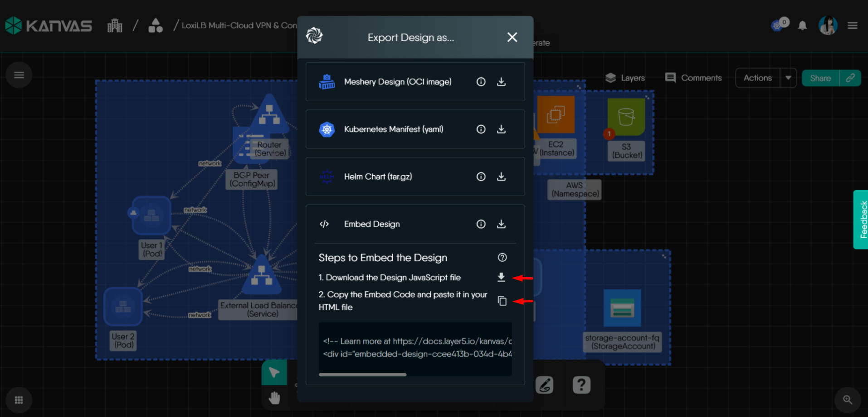The width and height of the screenshot is (868, 417).
Task: Open the Layers panel
Action: tap(625, 78)
